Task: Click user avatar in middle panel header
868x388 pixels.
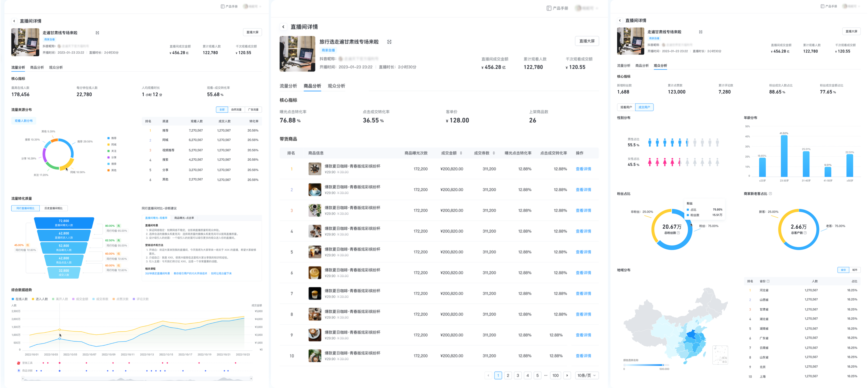Action: tap(578, 8)
